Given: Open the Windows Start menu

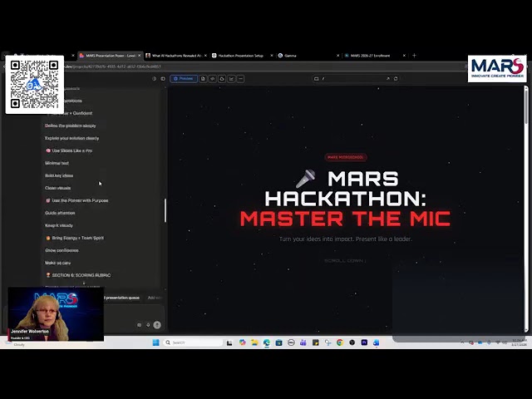Looking at the screenshot, I should pyautogui.click(x=155, y=342).
